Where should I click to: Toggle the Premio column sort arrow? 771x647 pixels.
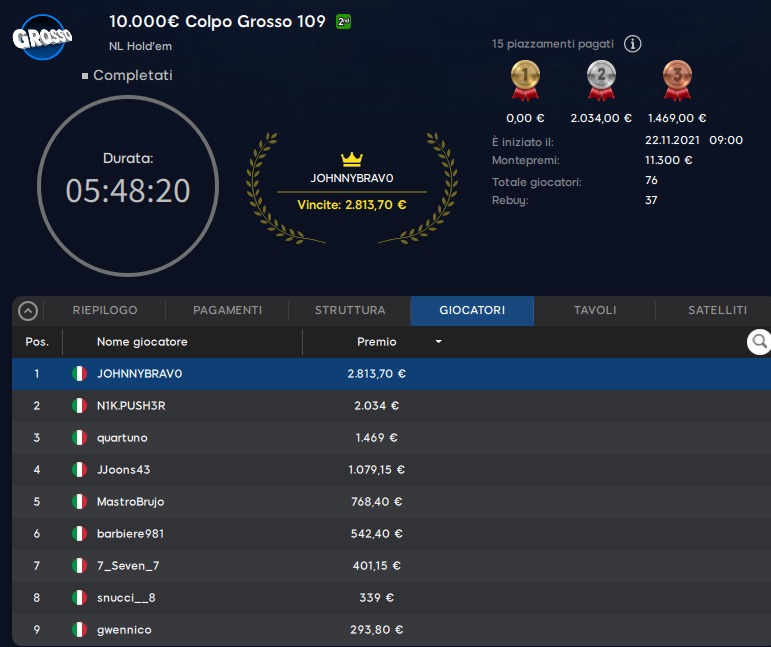pos(439,341)
